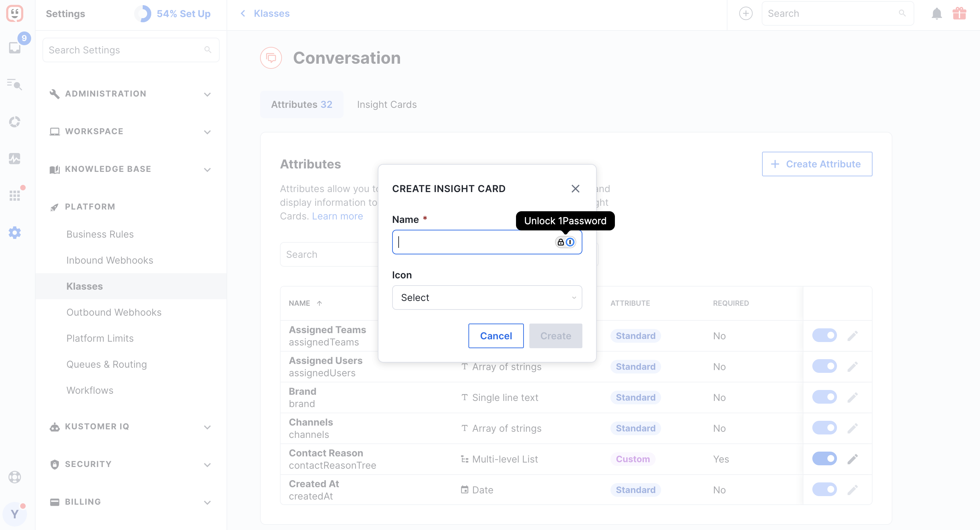This screenshot has height=530, width=980.
Task: Edit the Channels attribute pencil icon
Action: 853,428
